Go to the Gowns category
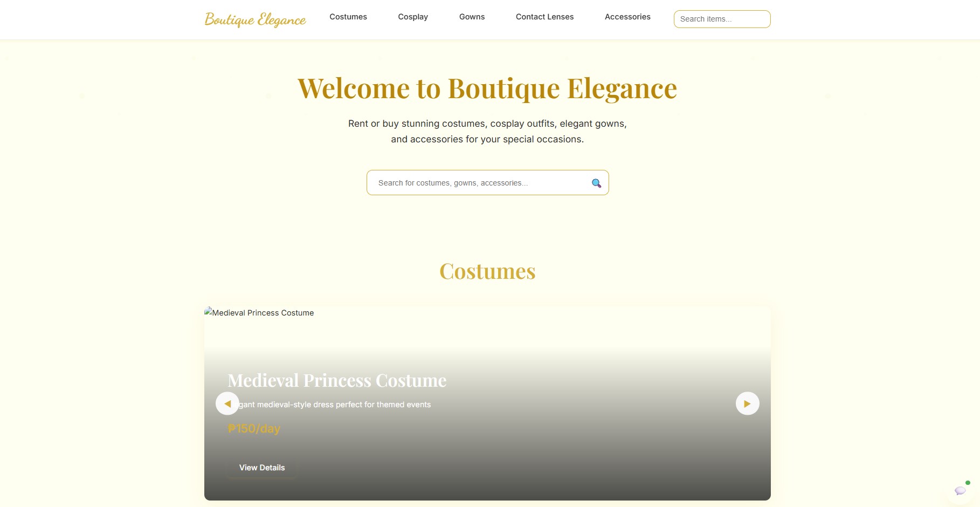Viewport: 980px width, 507px height. click(472, 17)
